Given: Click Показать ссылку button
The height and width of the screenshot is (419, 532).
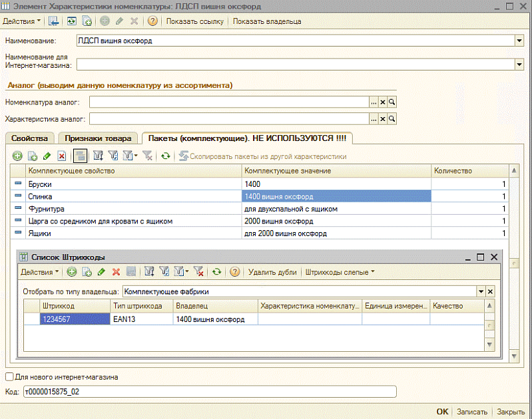Looking at the screenshot, I should click(x=194, y=21).
